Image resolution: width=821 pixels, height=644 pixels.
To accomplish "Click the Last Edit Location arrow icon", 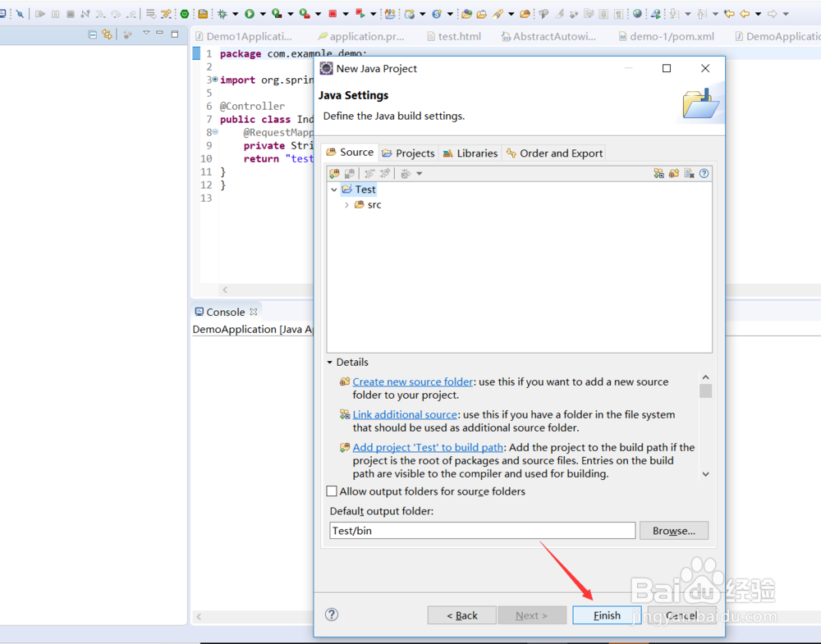I will click(729, 14).
